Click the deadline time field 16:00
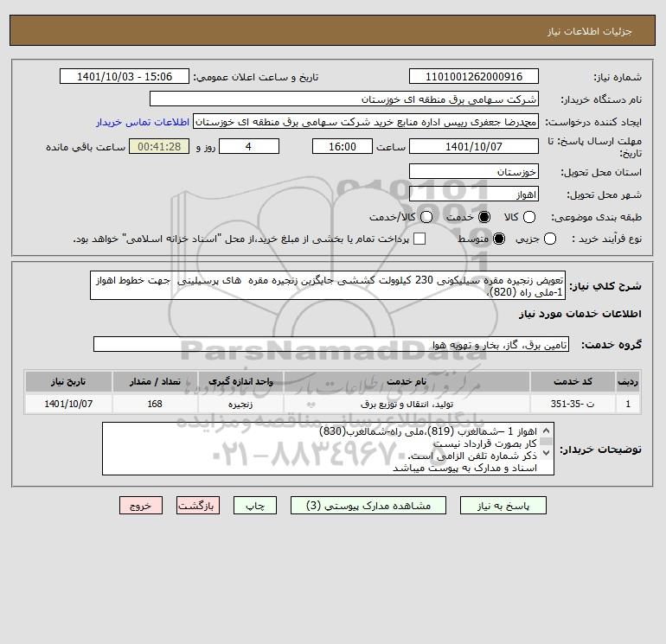The height and width of the screenshot is (644, 666). (x=343, y=147)
